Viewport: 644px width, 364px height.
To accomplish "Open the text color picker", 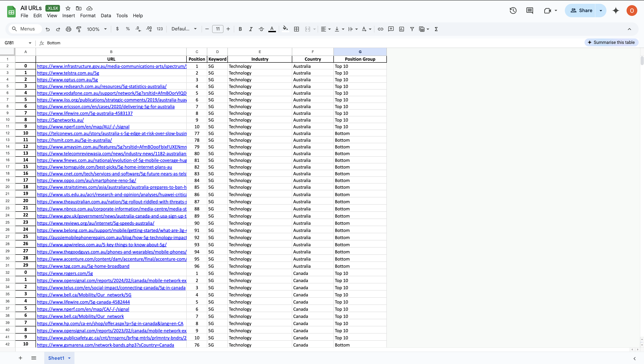I will pyautogui.click(x=272, y=29).
